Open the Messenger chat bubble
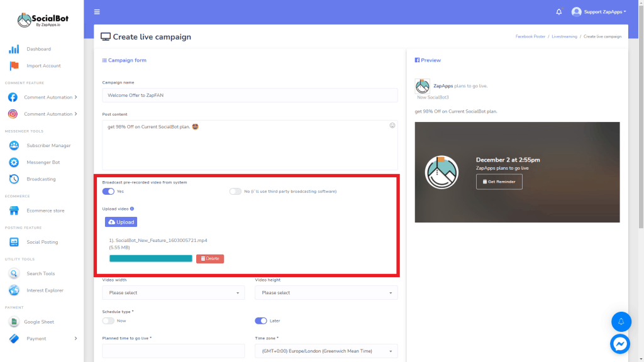The width and height of the screenshot is (644, 362). pos(619,344)
